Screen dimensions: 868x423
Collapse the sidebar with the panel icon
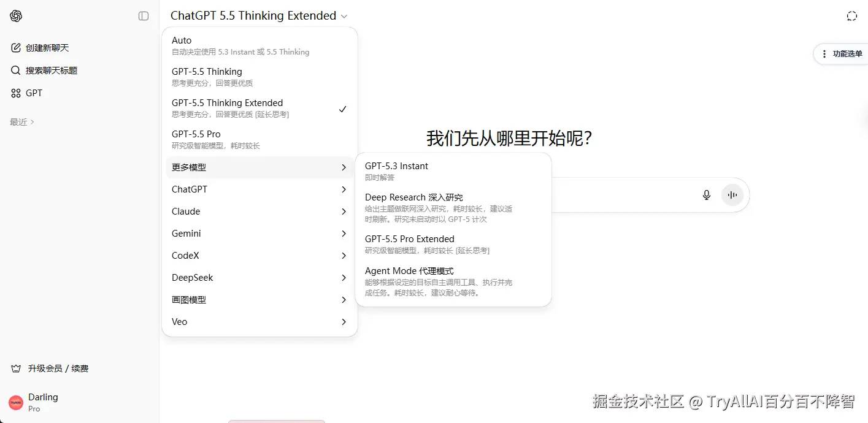144,16
